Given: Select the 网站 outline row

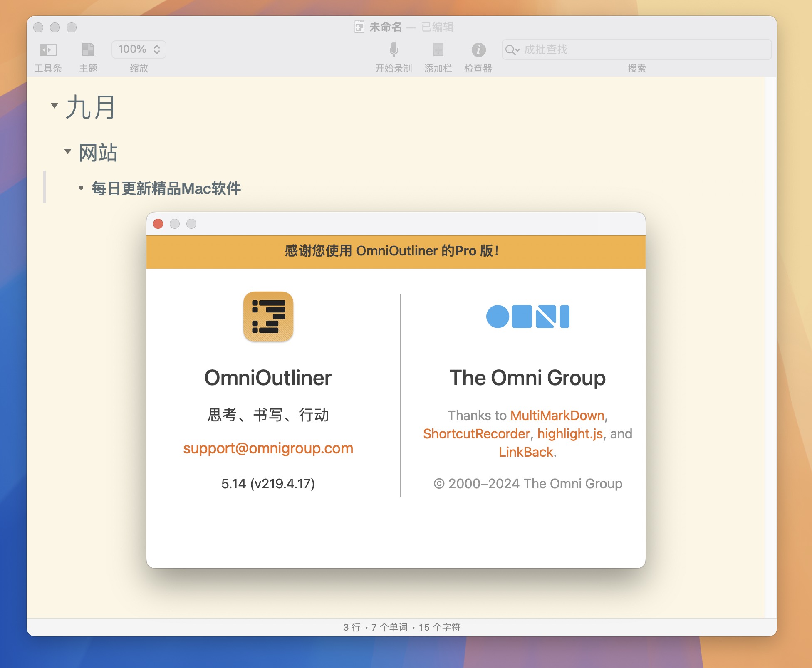Looking at the screenshot, I should pos(98,153).
